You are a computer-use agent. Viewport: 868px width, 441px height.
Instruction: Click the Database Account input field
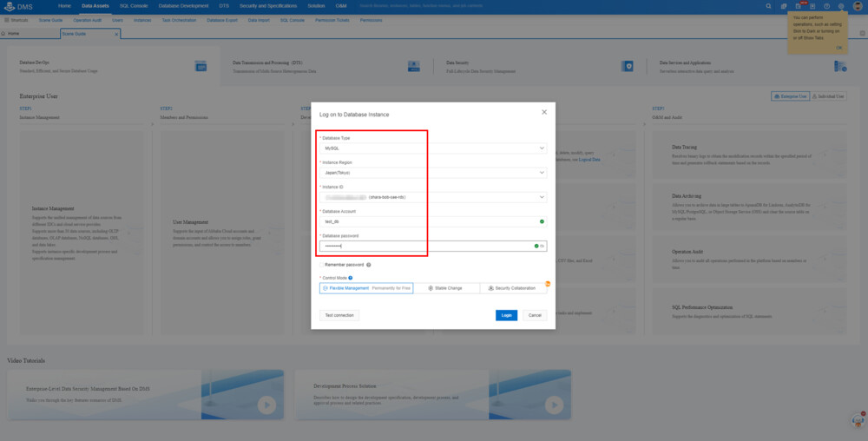coord(425,221)
